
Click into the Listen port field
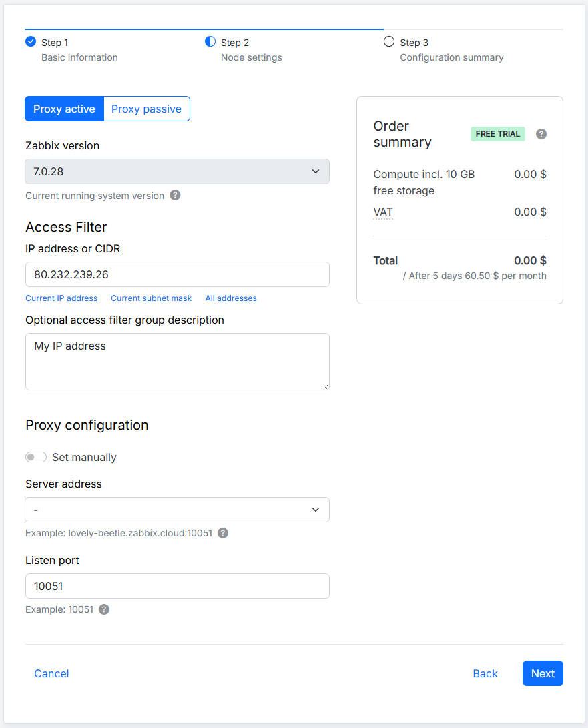point(178,586)
